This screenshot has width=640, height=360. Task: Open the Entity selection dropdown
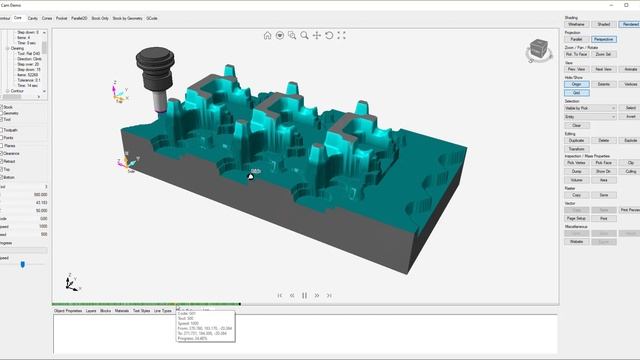click(x=590, y=117)
